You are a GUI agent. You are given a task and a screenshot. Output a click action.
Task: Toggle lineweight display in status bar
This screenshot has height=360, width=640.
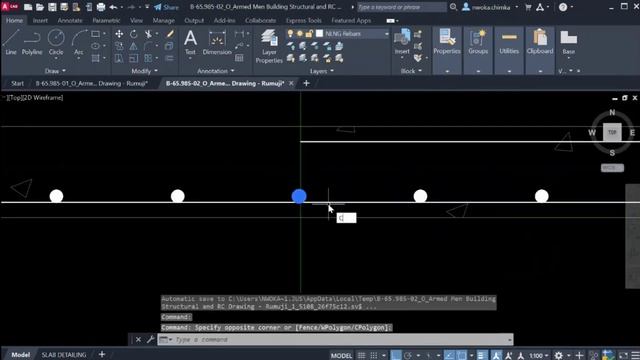pos(482,356)
